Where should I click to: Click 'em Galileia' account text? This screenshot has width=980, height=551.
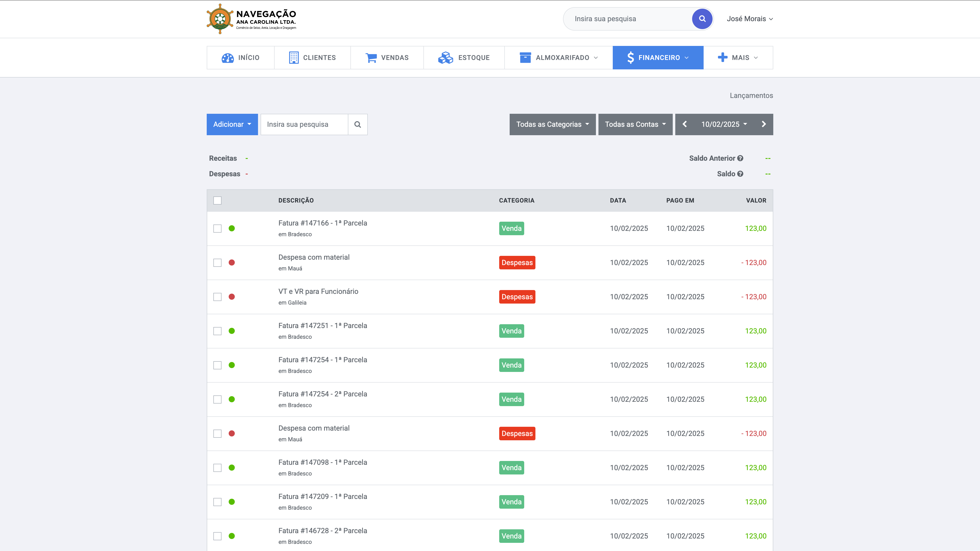(x=292, y=303)
